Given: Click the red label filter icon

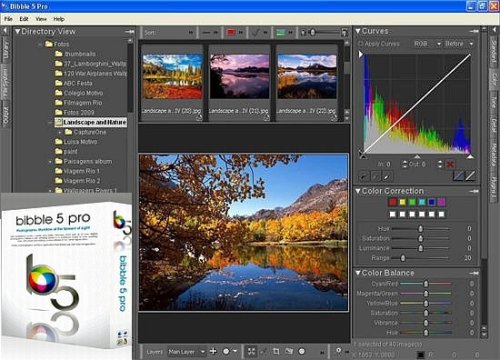Looking at the screenshot, I should tap(231, 32).
